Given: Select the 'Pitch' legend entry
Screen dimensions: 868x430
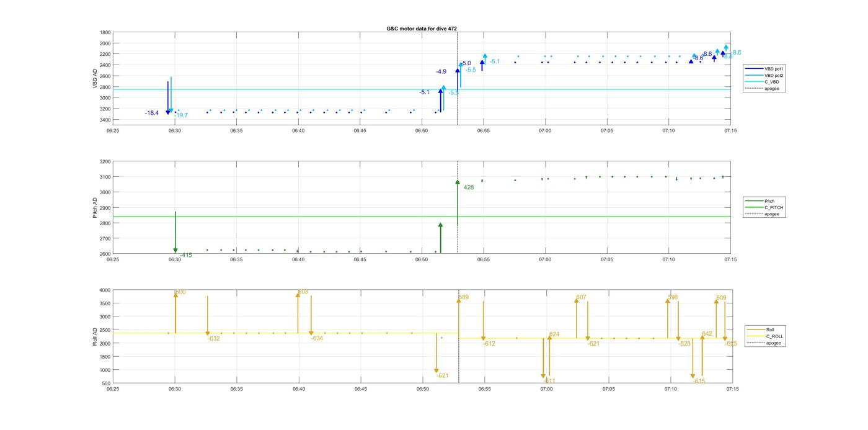Looking at the screenshot, I should tap(769, 201).
